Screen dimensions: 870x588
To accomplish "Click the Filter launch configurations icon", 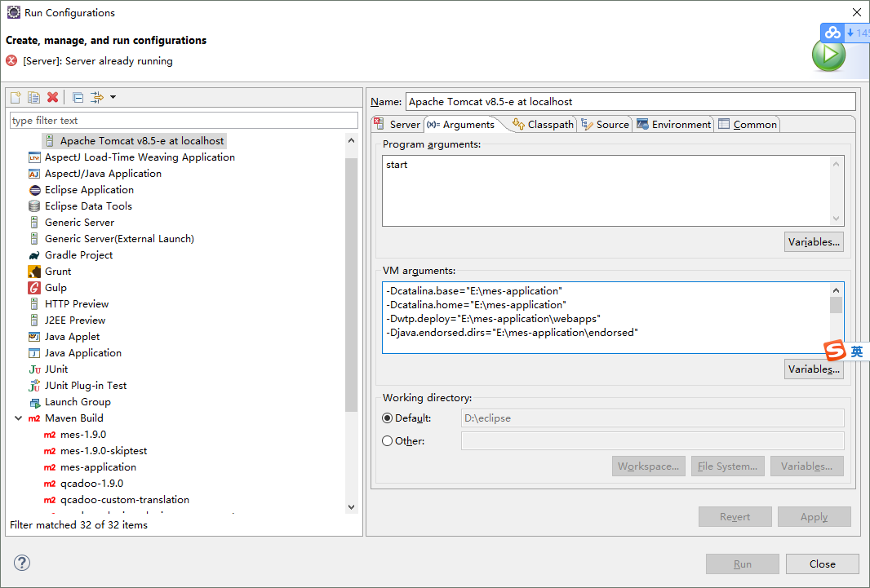I will tap(97, 98).
